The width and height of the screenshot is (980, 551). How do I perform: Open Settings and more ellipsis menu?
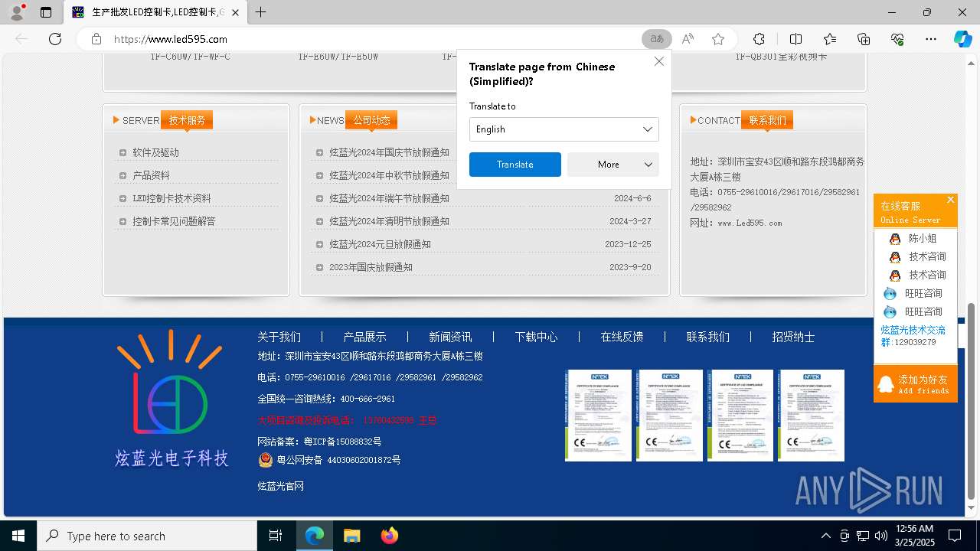pyautogui.click(x=931, y=39)
